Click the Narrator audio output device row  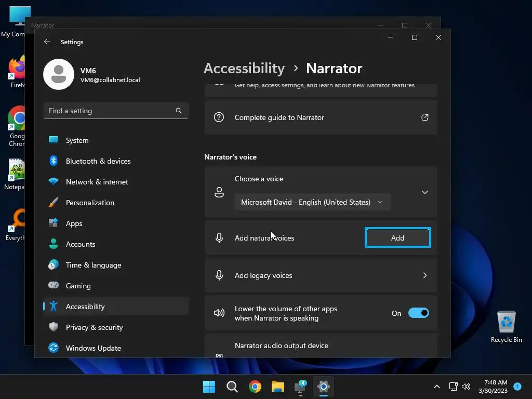point(321,345)
